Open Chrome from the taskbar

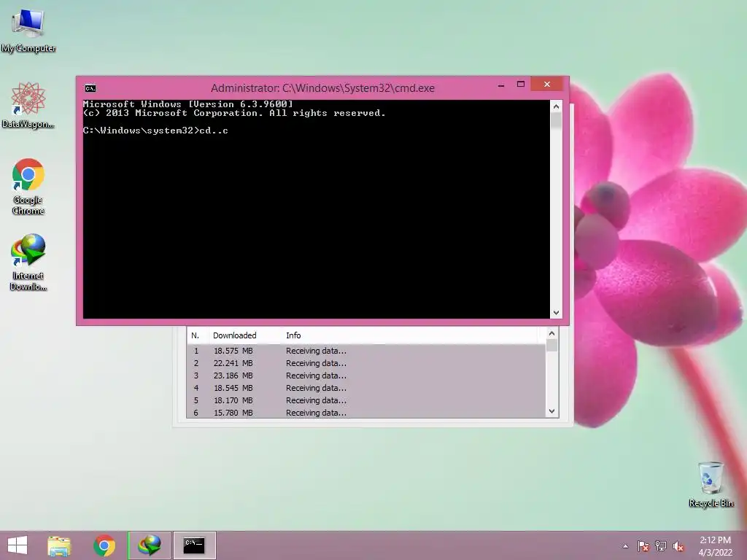click(x=104, y=545)
